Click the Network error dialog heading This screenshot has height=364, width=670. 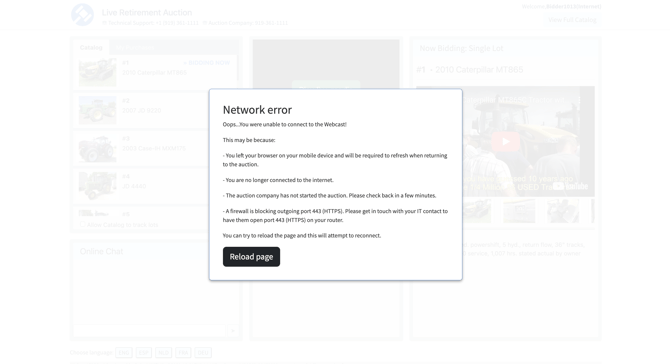(x=257, y=110)
